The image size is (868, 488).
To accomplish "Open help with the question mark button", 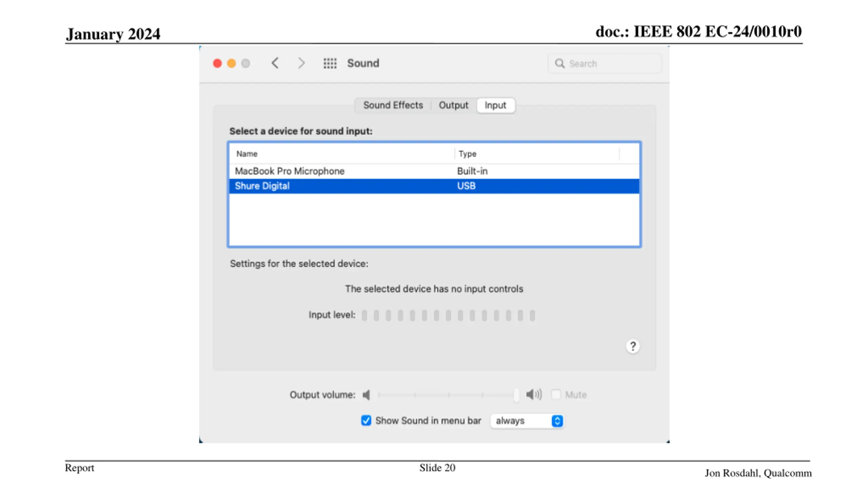I will coord(632,346).
